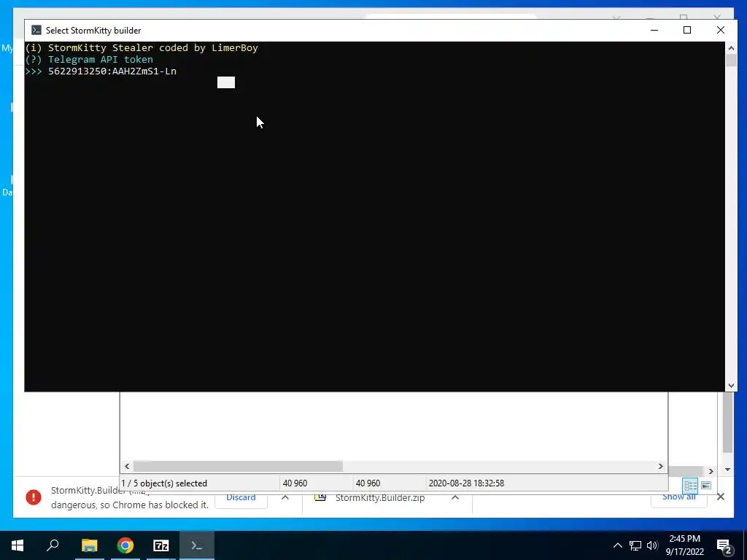Screen dimensions: 747x560
Task: Close the StormKitty builder window
Action: (720, 30)
